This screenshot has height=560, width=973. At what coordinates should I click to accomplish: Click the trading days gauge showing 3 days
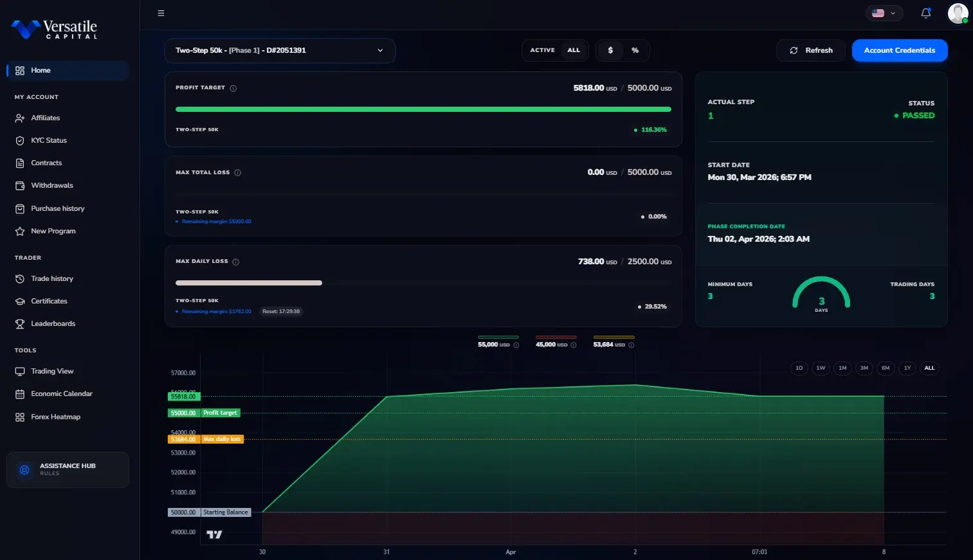click(x=821, y=294)
